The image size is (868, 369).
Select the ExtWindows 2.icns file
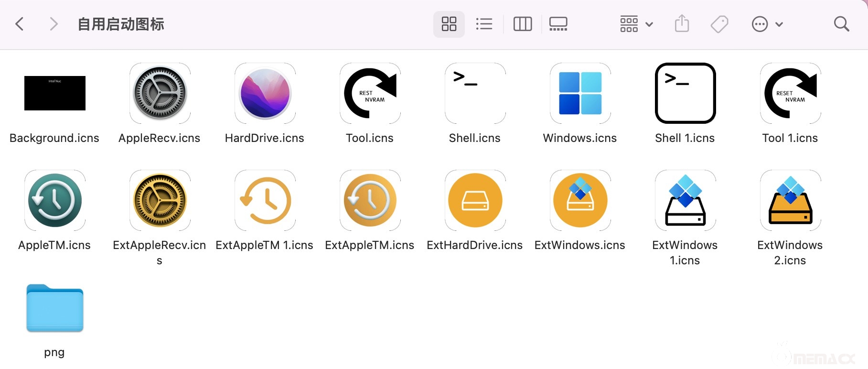(790, 200)
